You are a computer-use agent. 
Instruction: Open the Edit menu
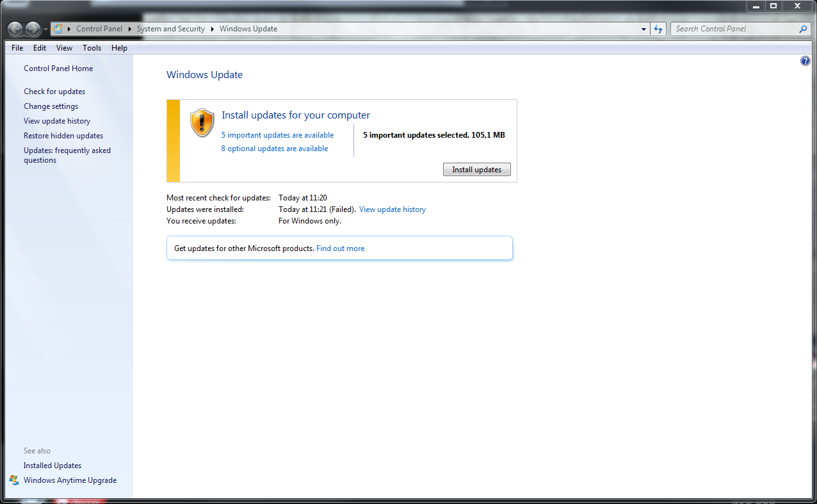click(x=40, y=48)
